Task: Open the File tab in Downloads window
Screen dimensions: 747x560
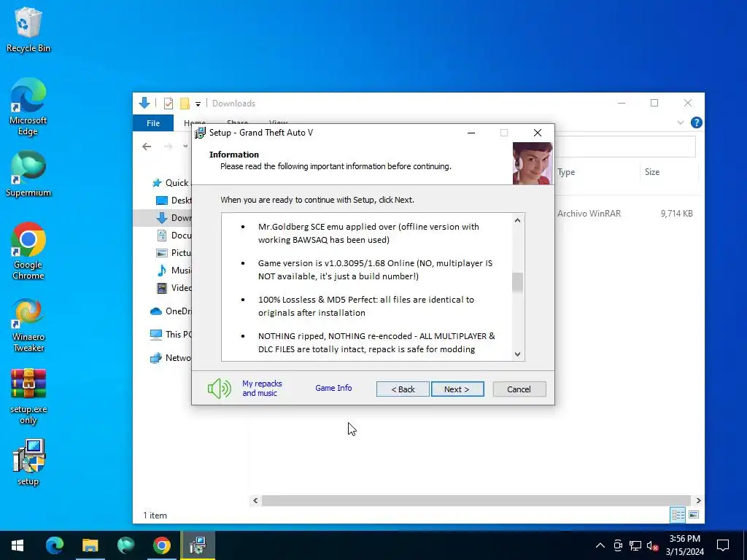Action: point(153,123)
